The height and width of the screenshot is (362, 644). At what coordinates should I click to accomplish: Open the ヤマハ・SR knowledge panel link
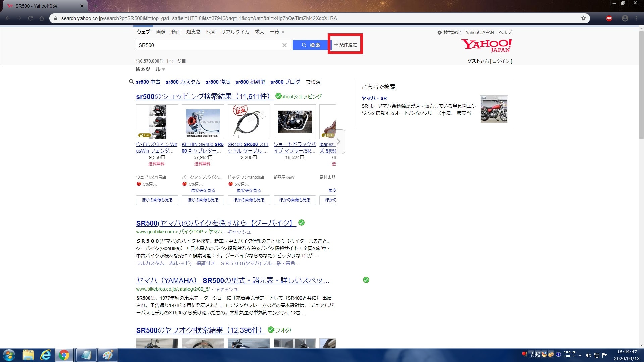point(374,98)
